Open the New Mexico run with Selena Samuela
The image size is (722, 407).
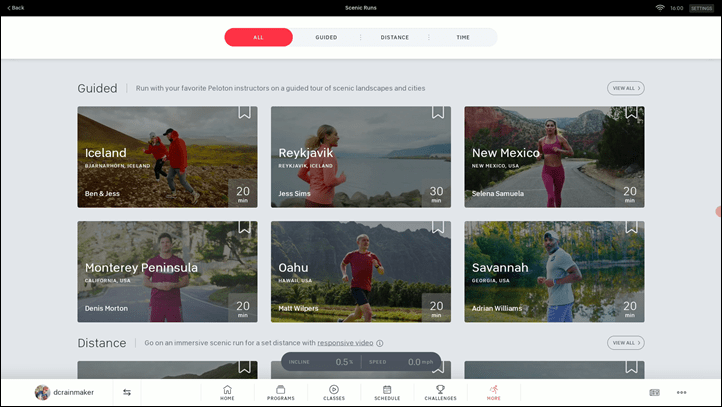click(554, 157)
